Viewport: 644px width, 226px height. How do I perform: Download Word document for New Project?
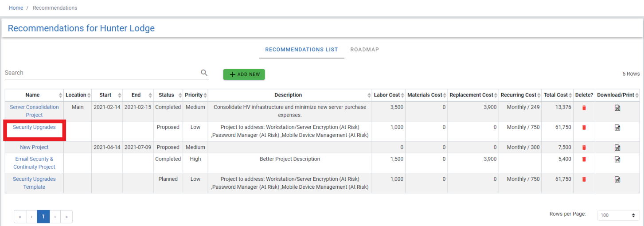(x=617, y=148)
